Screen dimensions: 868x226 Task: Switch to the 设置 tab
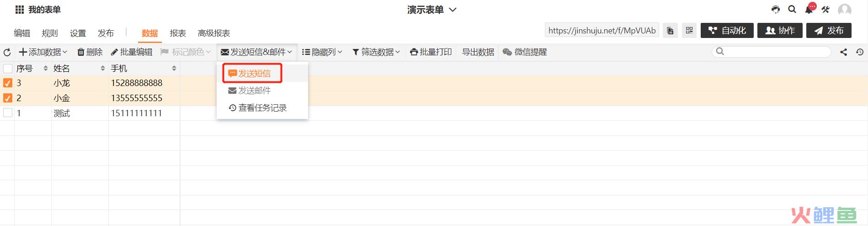(78, 33)
